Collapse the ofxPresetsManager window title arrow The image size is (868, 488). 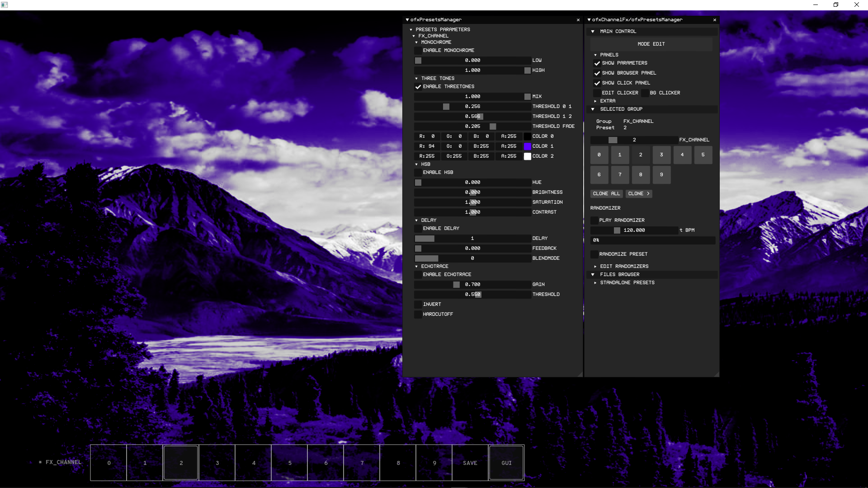coord(407,20)
